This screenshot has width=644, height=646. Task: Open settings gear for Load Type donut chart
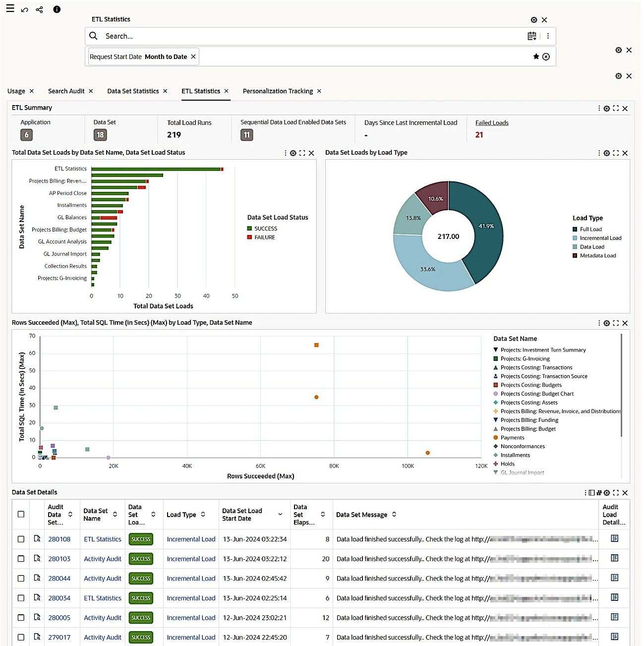point(607,153)
